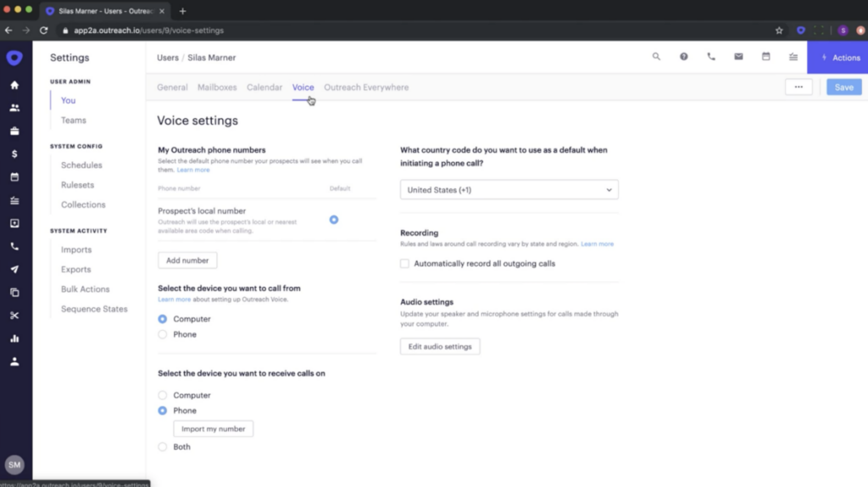Open Collections settings
This screenshot has height=487, width=868.
pyautogui.click(x=83, y=205)
